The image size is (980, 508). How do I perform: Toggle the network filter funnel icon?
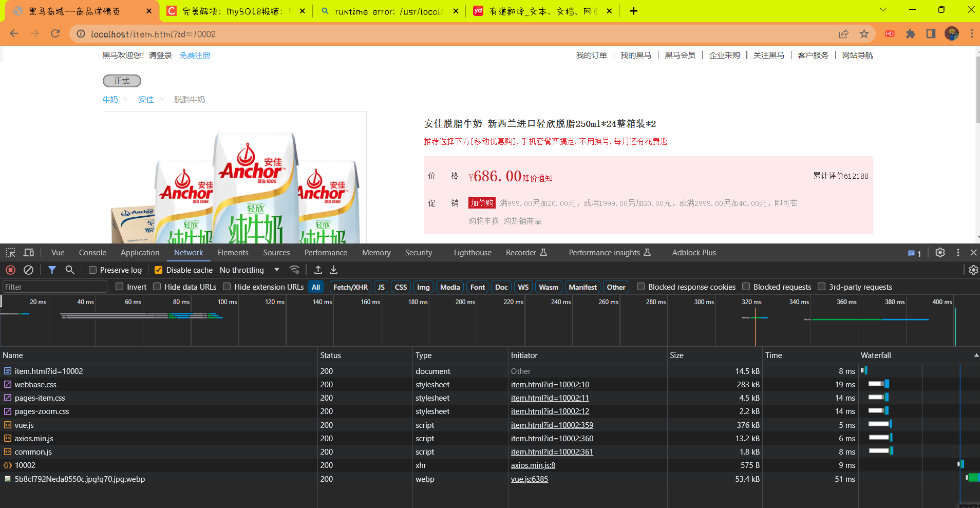tap(52, 270)
